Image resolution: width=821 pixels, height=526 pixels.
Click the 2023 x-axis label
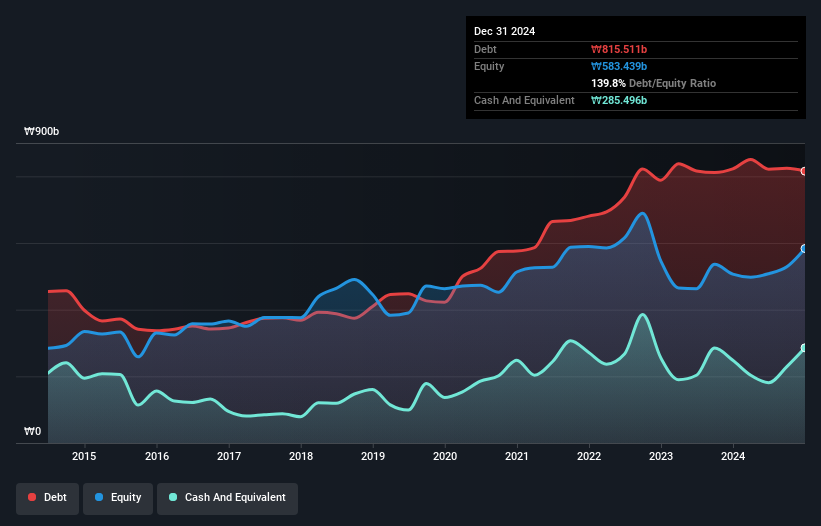[661, 456]
